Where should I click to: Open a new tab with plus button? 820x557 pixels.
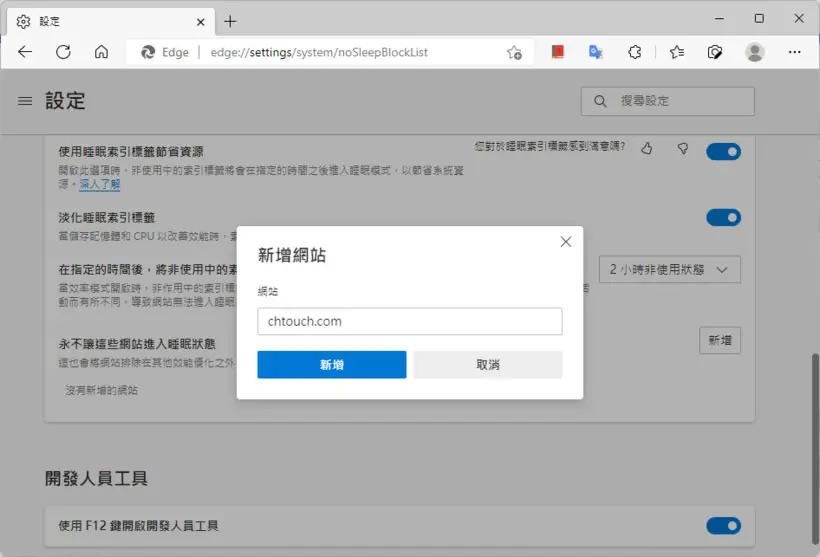pos(230,21)
